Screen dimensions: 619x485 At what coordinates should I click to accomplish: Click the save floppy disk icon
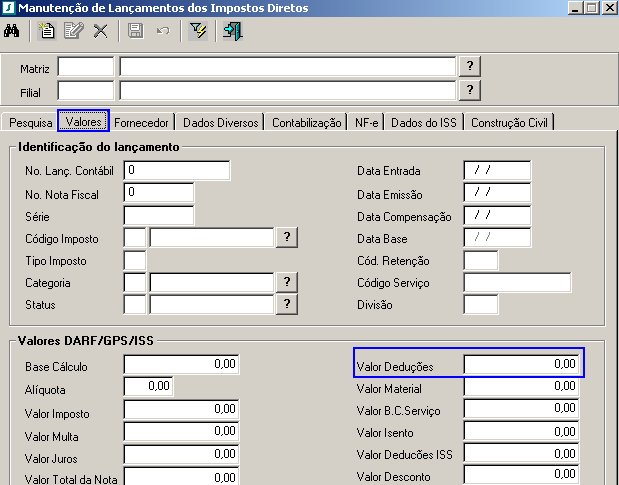pyautogui.click(x=135, y=31)
